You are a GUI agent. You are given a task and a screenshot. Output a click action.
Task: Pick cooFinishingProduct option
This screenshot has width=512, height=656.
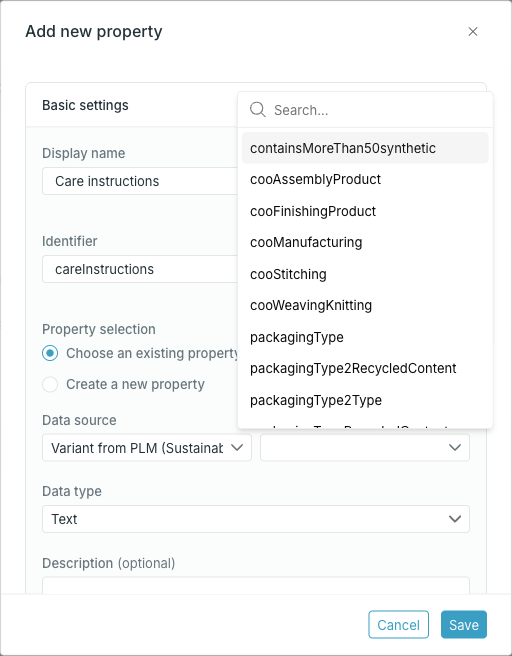(x=365, y=211)
